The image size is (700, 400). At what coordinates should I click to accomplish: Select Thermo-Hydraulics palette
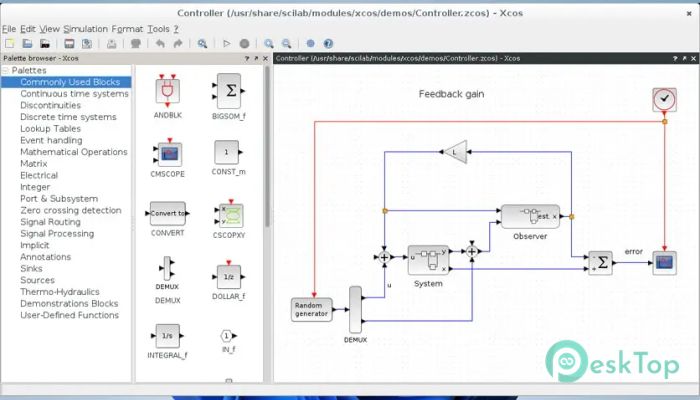click(x=60, y=292)
